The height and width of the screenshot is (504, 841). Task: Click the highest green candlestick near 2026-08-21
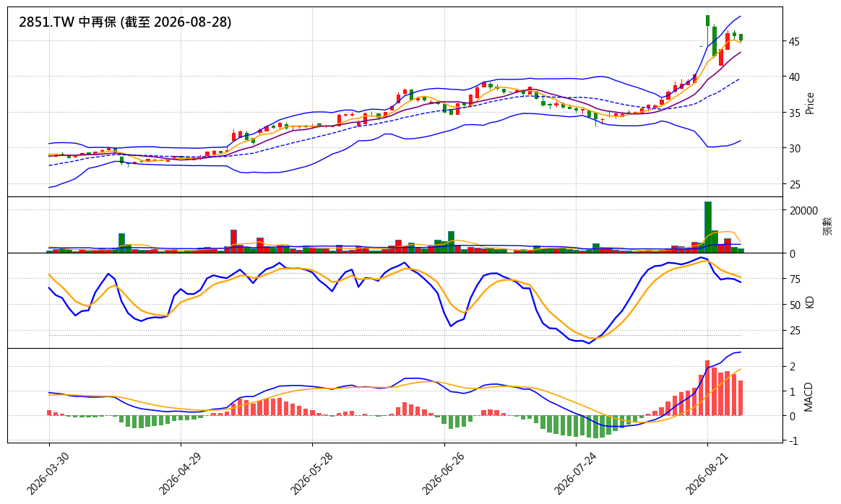(x=708, y=20)
